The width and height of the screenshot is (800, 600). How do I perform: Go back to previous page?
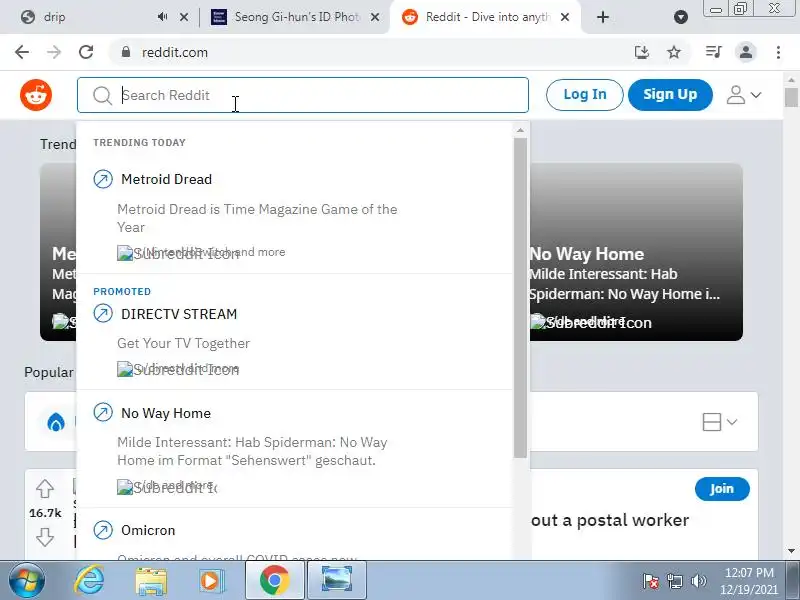click(x=22, y=52)
